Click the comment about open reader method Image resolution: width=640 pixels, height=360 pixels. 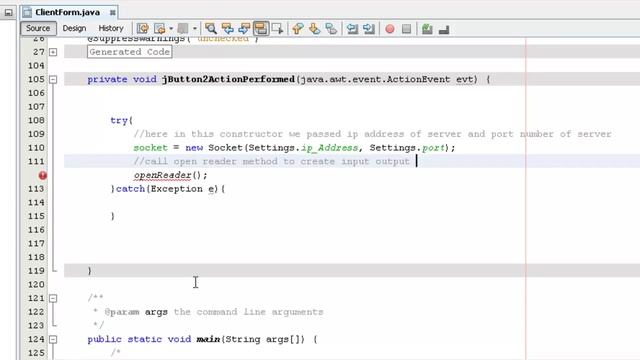tap(271, 162)
